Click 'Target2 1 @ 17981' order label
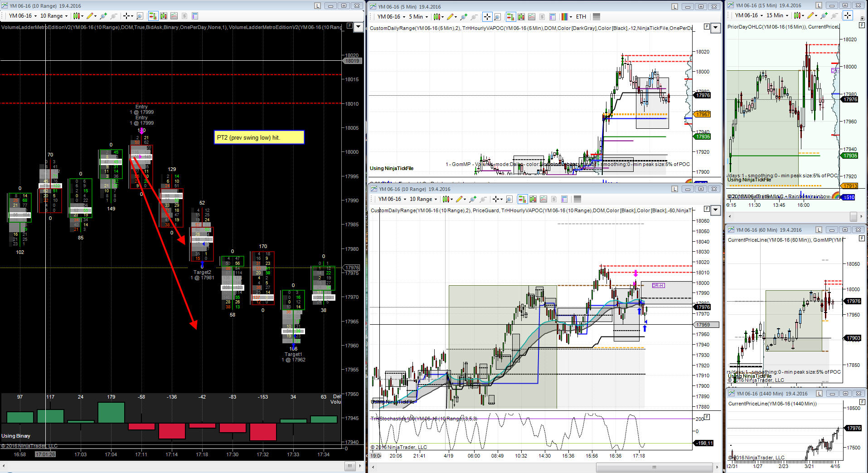 coord(202,275)
